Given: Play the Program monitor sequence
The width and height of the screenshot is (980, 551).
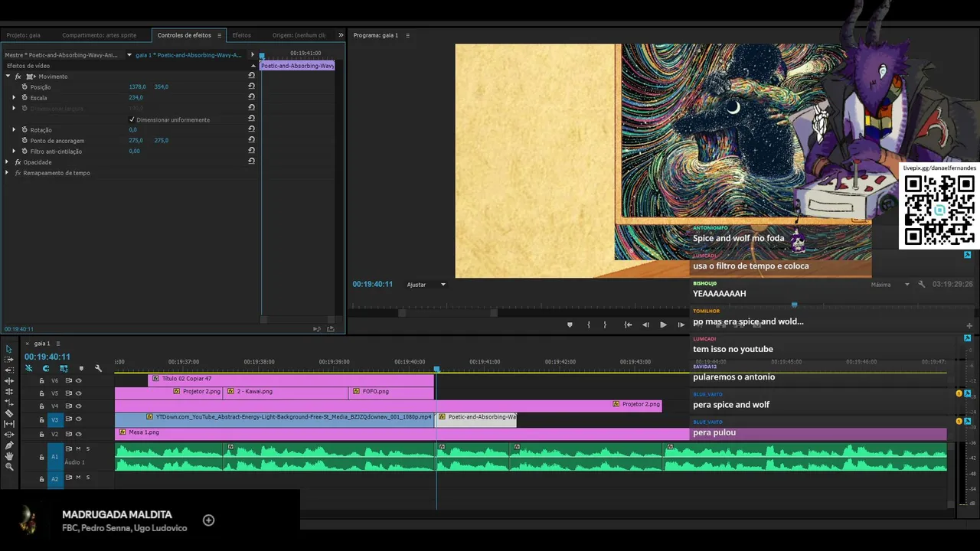Looking at the screenshot, I should (x=663, y=324).
